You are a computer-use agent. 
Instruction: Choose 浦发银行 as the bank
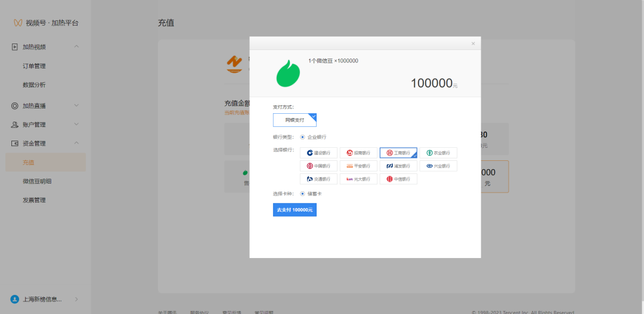tap(398, 166)
